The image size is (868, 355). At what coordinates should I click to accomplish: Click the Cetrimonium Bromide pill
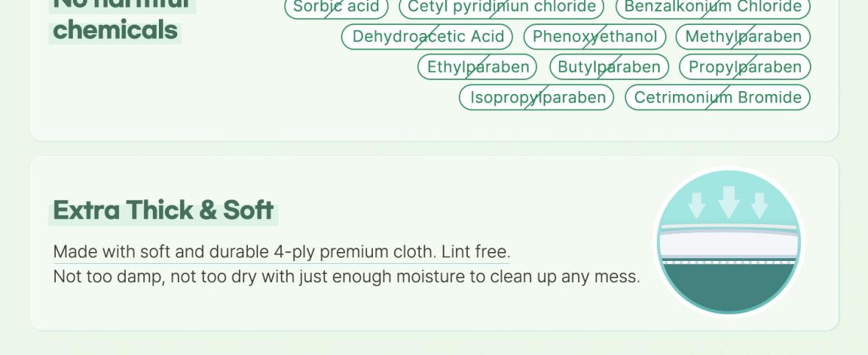(717, 97)
